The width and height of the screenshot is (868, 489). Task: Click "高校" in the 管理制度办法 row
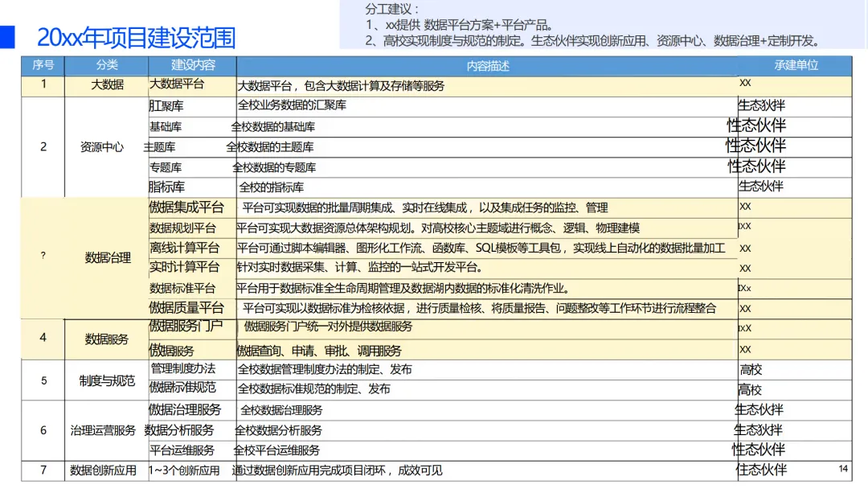[751, 370]
